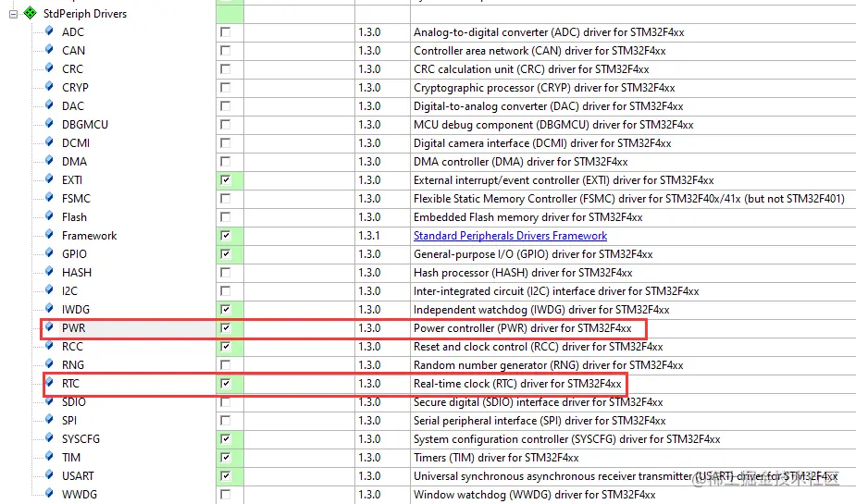Enable the WWDG driver checkbox
The image size is (856, 504).
[x=225, y=495]
